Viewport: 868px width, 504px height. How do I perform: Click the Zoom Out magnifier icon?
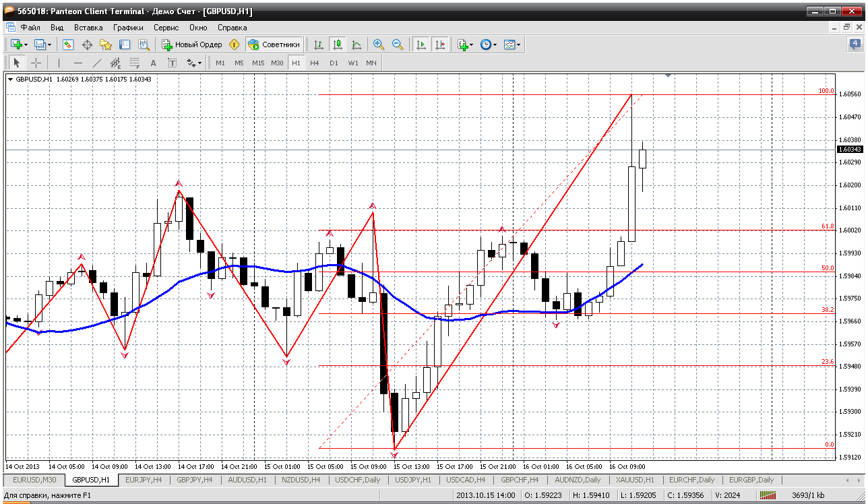(x=398, y=44)
